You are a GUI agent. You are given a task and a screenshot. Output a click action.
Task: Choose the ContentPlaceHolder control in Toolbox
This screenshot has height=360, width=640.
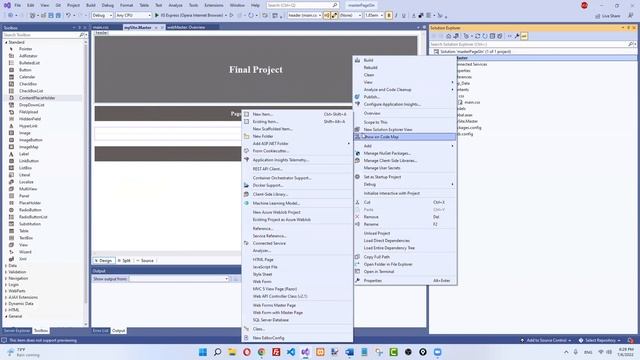37,98
